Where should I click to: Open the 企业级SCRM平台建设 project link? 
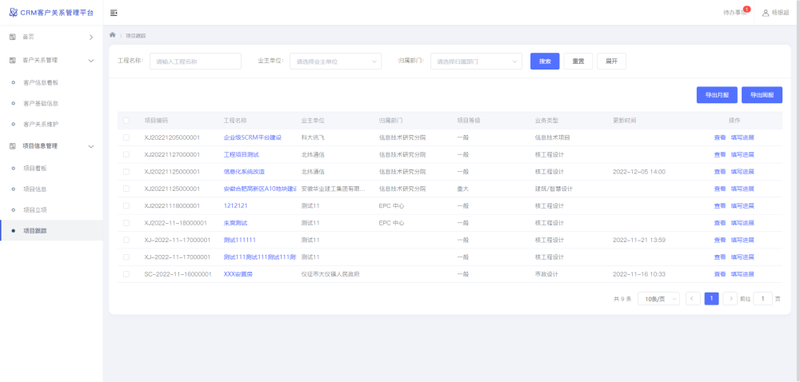253,137
